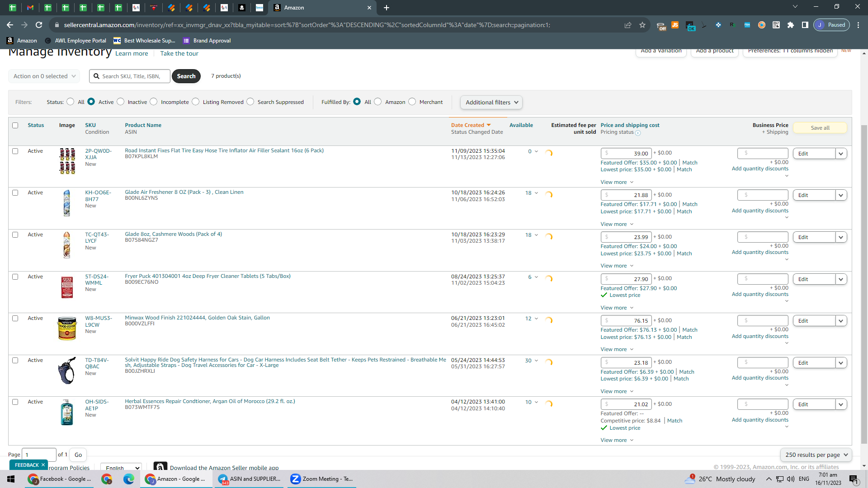This screenshot has height=488, width=868.
Task: Show hidden system tray icons
Action: click(x=769, y=479)
